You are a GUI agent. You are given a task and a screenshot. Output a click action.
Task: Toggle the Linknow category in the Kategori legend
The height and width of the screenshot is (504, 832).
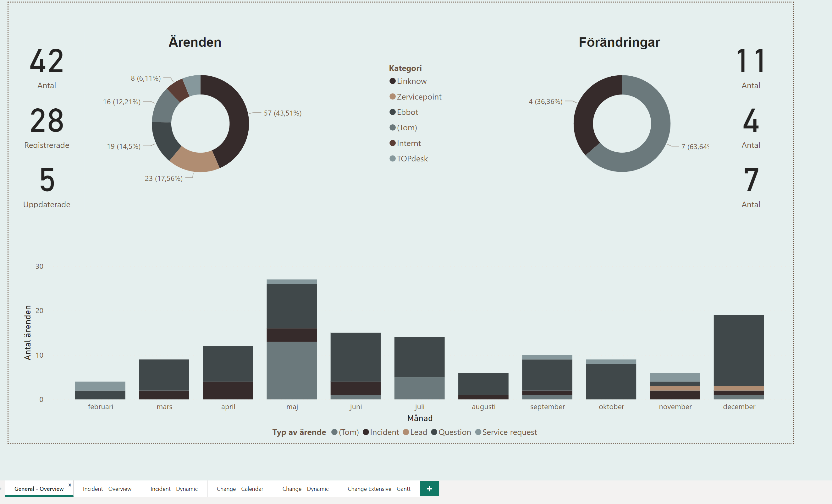[392, 81]
